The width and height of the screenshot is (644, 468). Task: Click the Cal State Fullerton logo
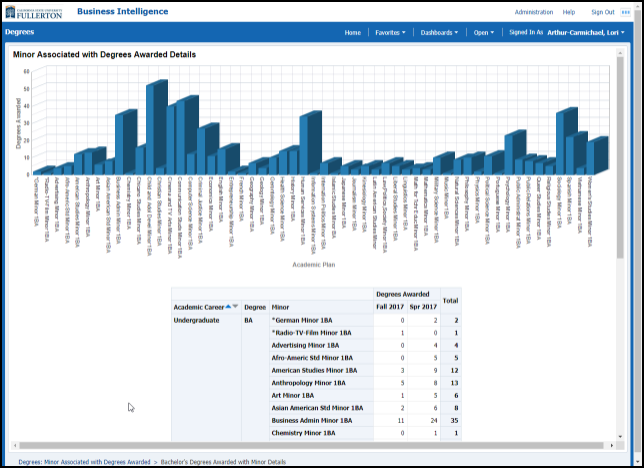[x=34, y=12]
